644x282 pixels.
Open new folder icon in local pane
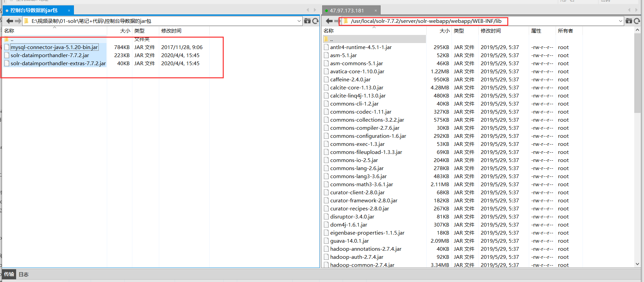(x=307, y=21)
